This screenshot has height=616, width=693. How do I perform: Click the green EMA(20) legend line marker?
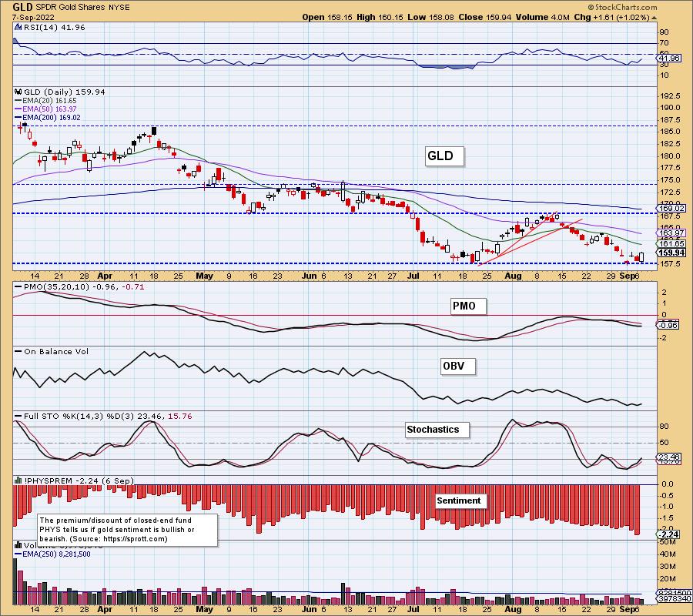[x=18, y=101]
